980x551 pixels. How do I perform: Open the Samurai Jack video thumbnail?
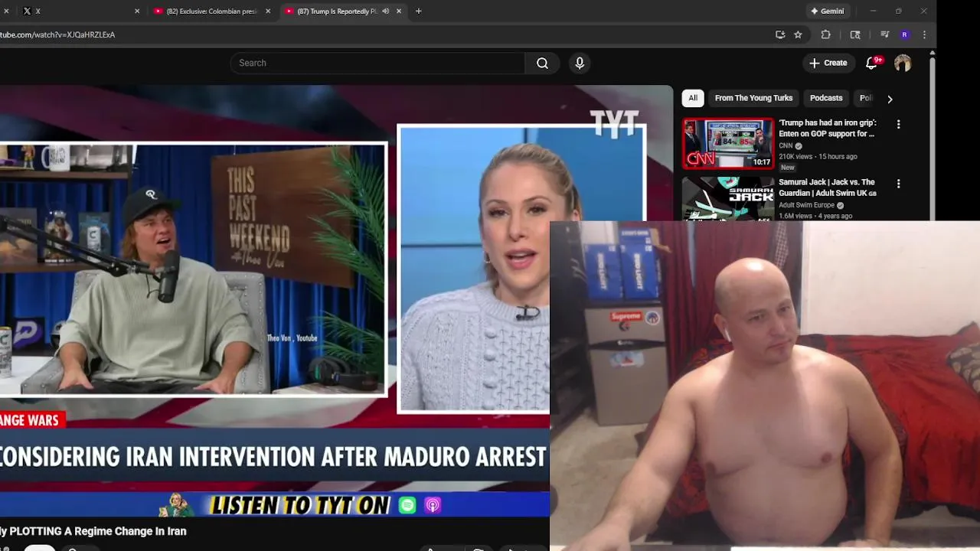click(728, 199)
